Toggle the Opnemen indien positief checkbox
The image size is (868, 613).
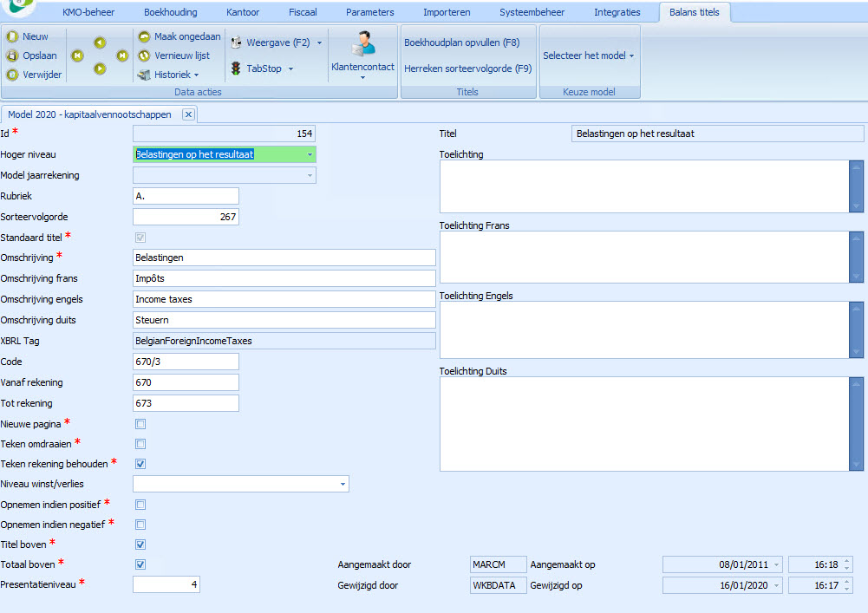click(x=140, y=505)
